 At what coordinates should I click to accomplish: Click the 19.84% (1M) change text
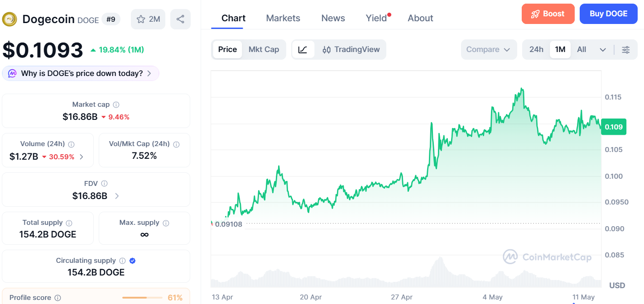[121, 50]
